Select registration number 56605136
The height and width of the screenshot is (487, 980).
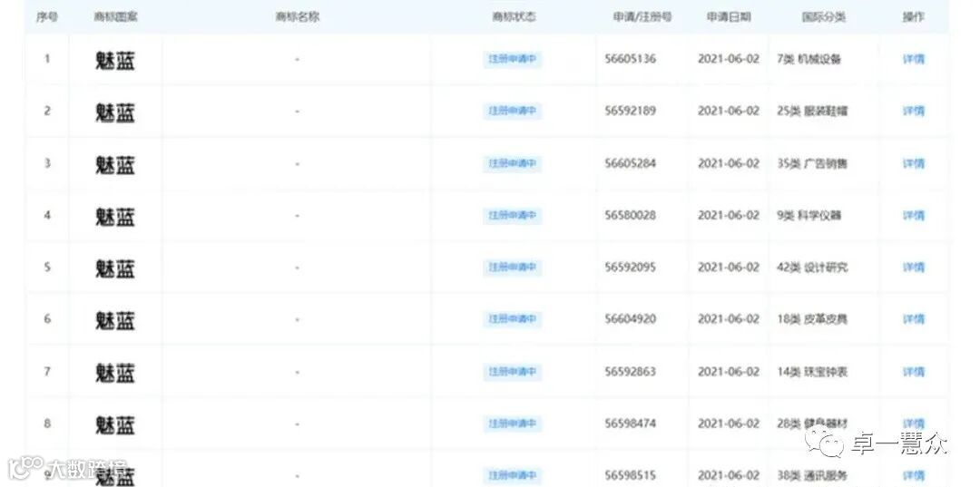point(631,59)
